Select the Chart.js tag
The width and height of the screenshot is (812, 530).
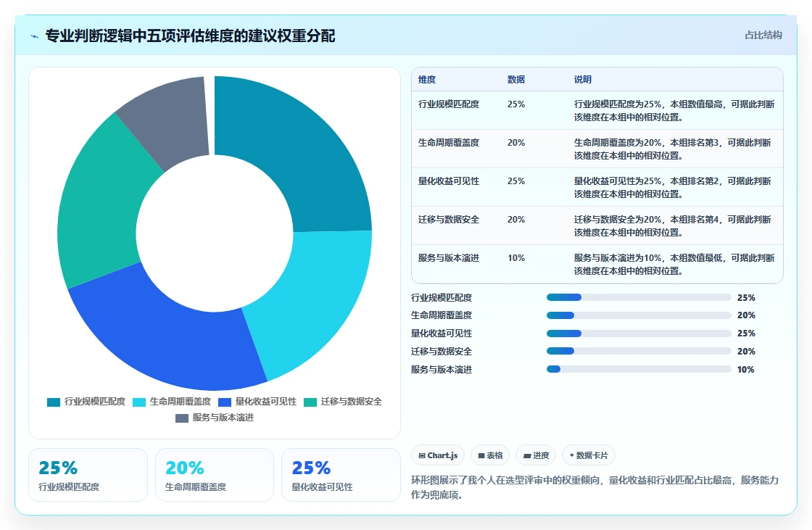[x=438, y=455]
